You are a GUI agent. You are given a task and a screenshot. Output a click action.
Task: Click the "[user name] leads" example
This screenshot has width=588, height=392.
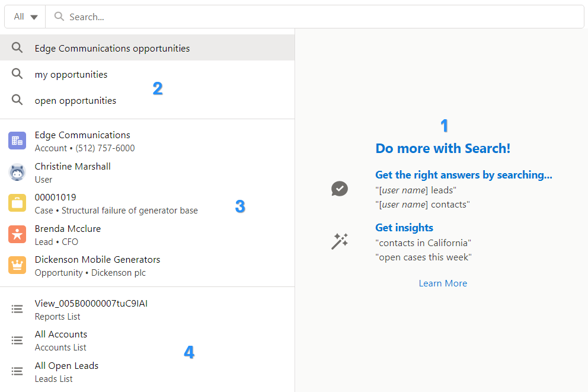(416, 190)
